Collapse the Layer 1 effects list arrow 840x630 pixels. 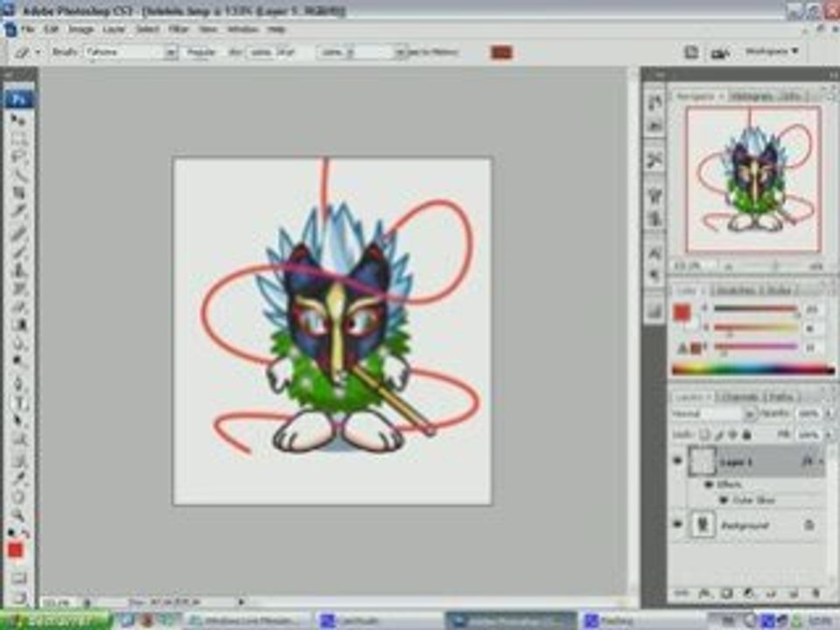coord(821,461)
